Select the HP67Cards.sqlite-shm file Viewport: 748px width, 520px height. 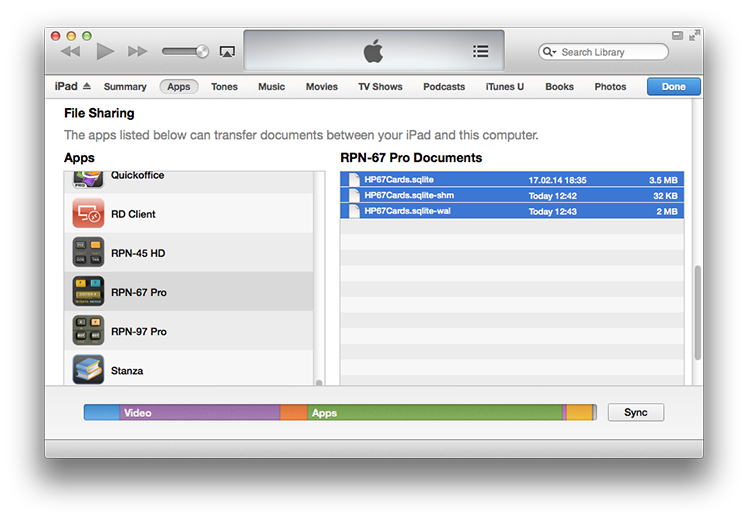point(512,195)
